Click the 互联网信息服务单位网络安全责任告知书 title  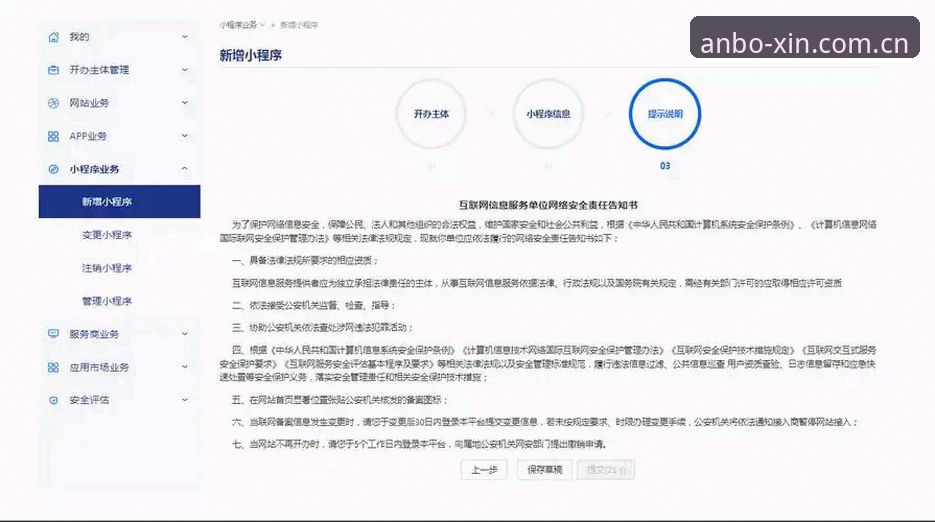coord(548,205)
